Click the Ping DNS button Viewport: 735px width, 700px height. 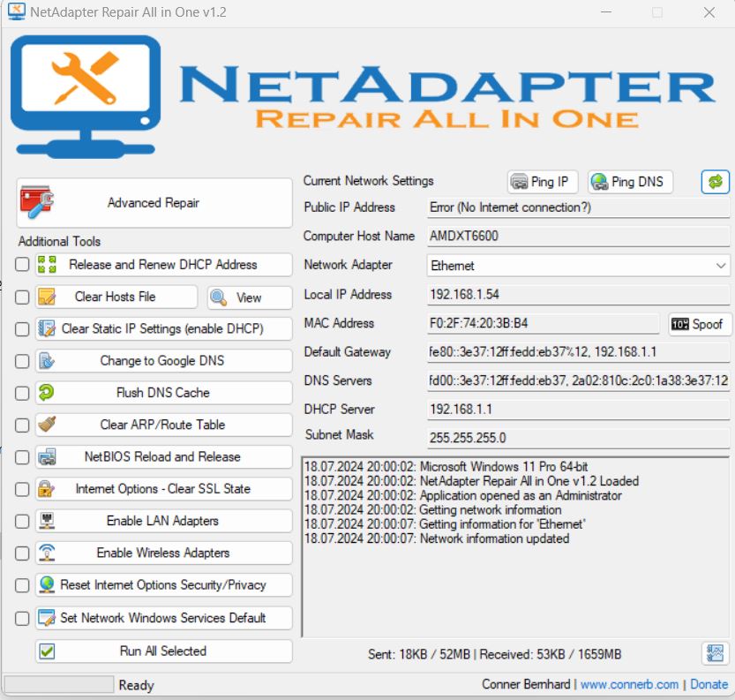coord(631,182)
